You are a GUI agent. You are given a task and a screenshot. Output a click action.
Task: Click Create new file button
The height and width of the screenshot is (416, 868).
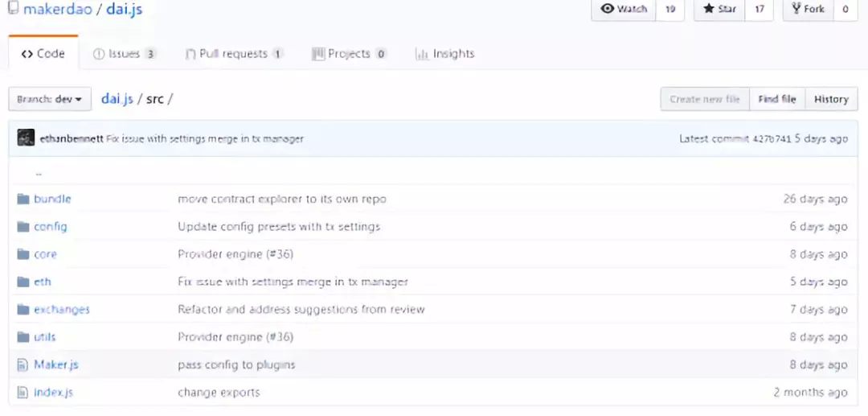tap(705, 99)
